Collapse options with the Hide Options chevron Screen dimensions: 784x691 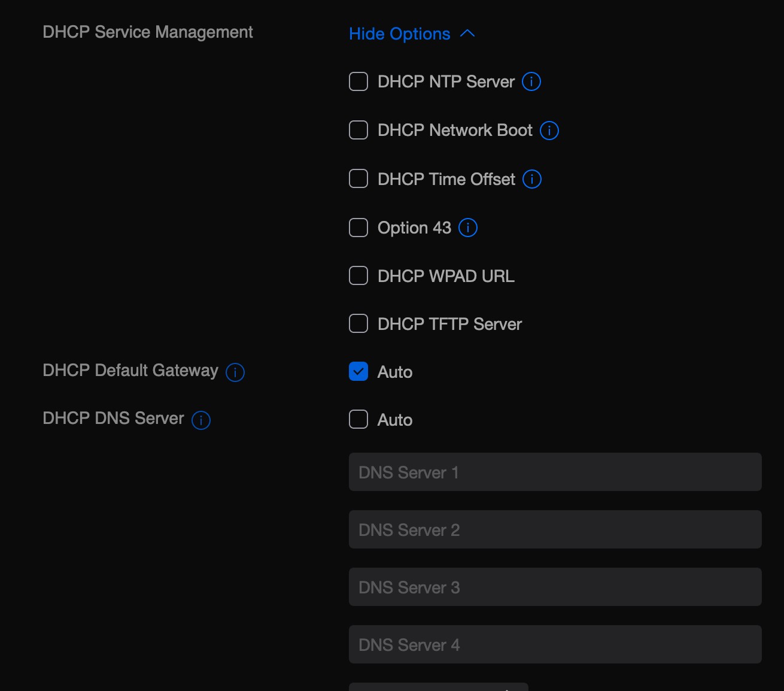point(467,34)
